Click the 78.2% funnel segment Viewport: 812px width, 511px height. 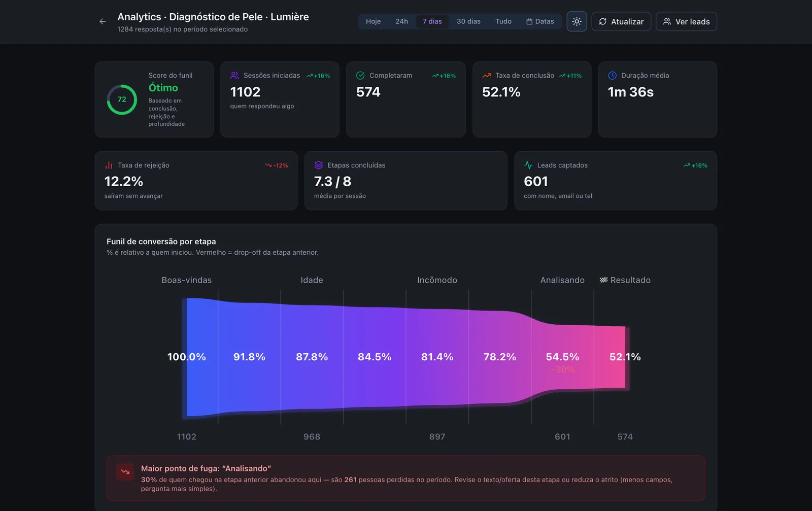click(x=499, y=357)
